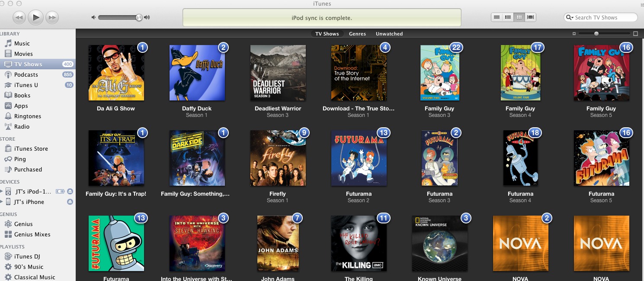
Task: Click the low volume speaker icon
Action: tap(93, 17)
